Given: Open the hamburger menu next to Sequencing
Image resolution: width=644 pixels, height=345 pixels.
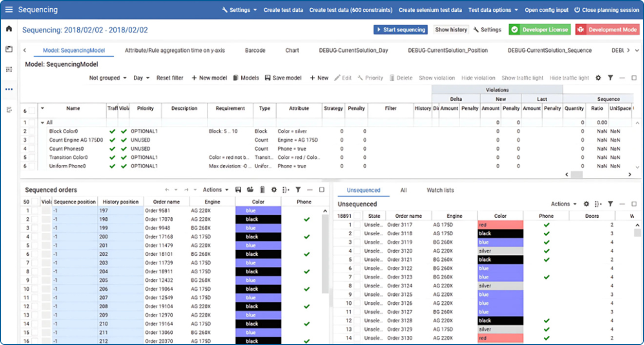Looking at the screenshot, I should [x=9, y=10].
